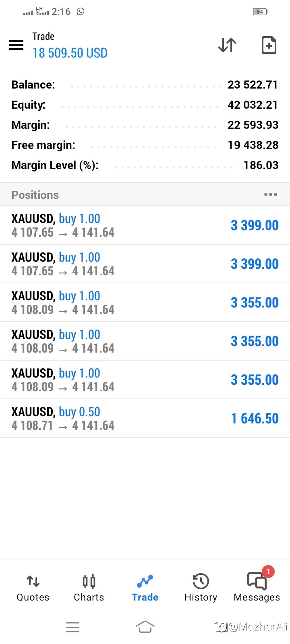Tap the Android recent apps menu button
This screenshot has width=290, height=644.
(x=72, y=627)
